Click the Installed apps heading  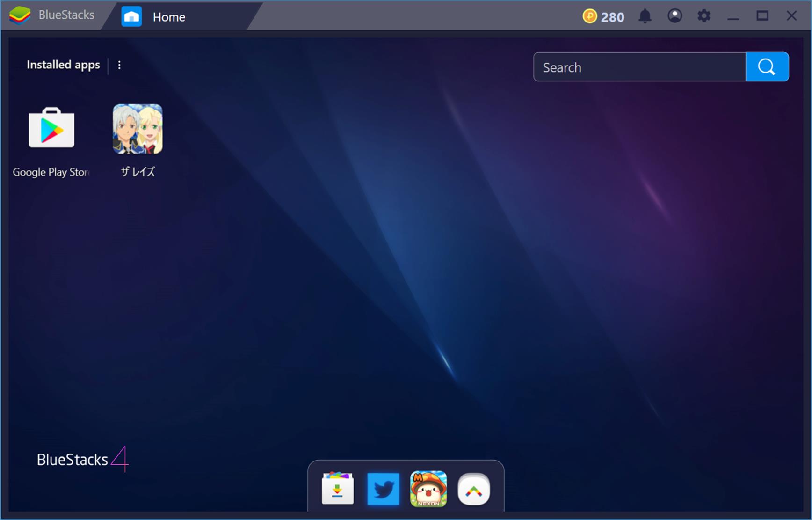pos(63,65)
